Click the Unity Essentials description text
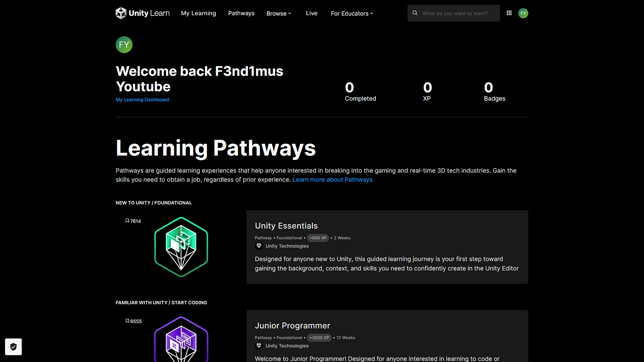The width and height of the screenshot is (644, 362). (387, 264)
